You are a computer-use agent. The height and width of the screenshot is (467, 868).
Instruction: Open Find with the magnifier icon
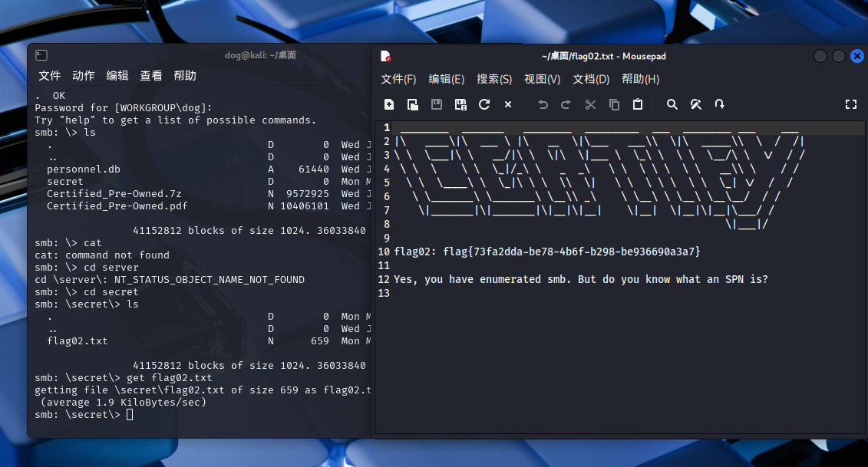pyautogui.click(x=672, y=104)
